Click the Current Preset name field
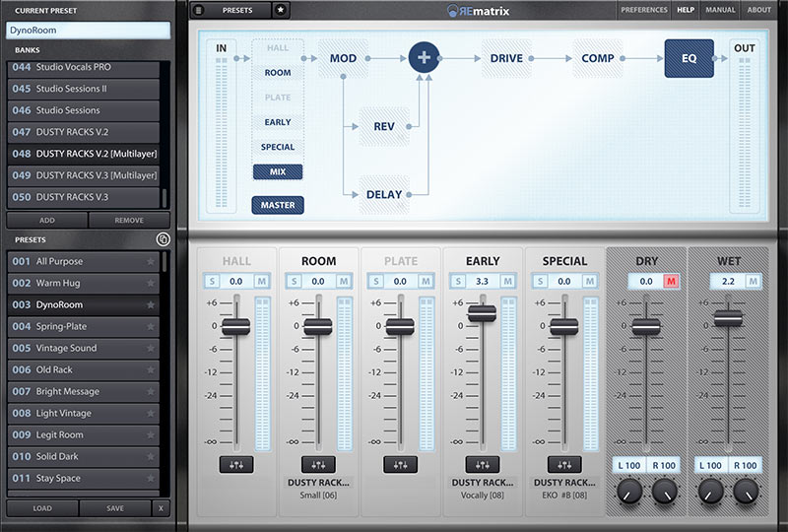This screenshot has height=532, width=788. (87, 31)
